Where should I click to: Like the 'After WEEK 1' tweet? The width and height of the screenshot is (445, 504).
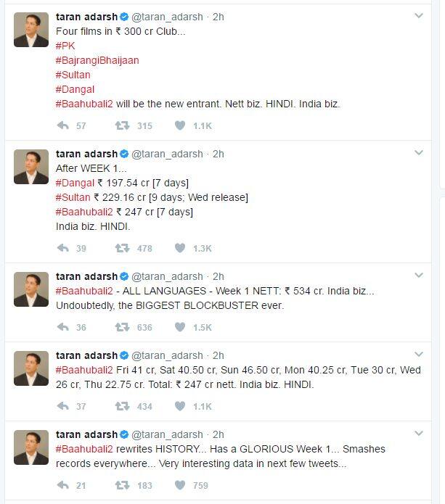(x=180, y=248)
